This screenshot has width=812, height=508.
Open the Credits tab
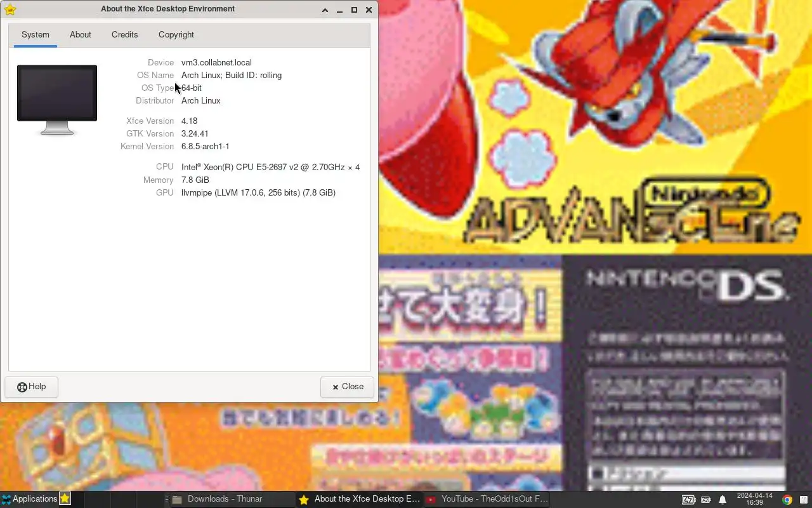[124, 35]
